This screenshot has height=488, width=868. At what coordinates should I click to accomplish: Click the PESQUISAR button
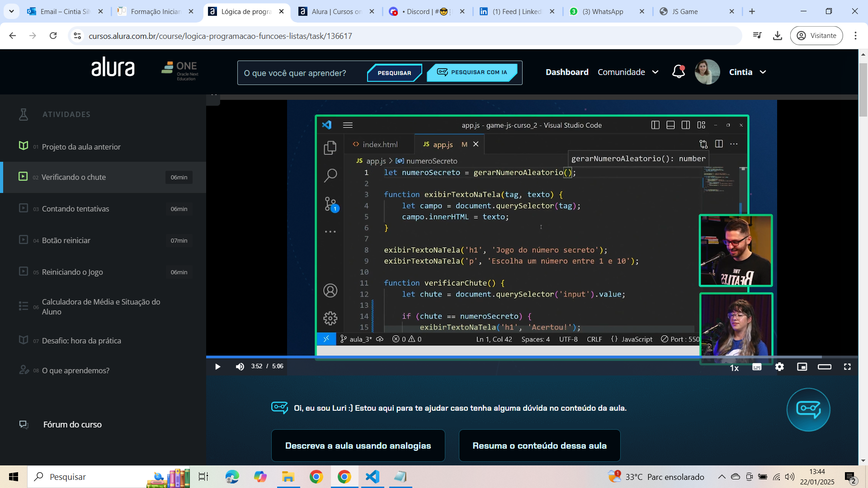[394, 73]
